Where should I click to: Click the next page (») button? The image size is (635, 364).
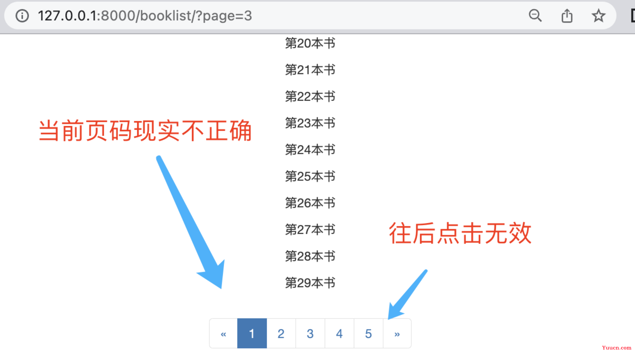tap(396, 334)
